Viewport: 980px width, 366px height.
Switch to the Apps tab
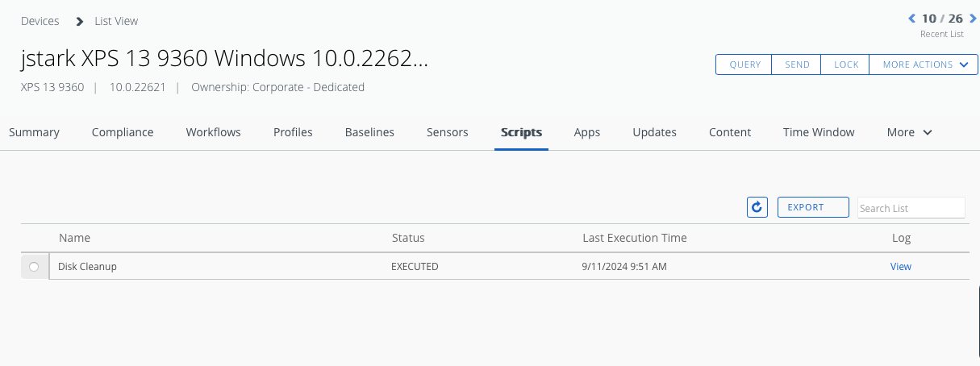click(587, 132)
